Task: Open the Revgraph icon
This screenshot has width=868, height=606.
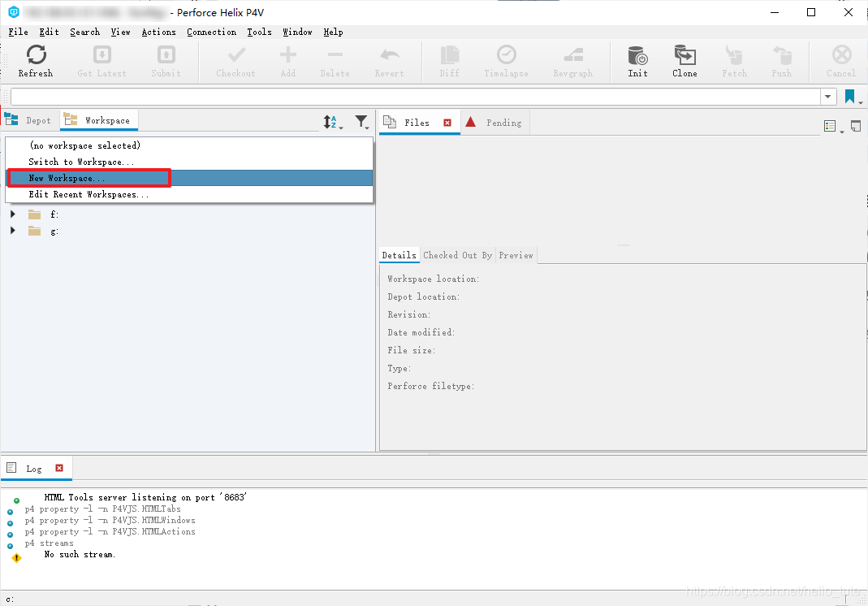Action: pyautogui.click(x=573, y=54)
